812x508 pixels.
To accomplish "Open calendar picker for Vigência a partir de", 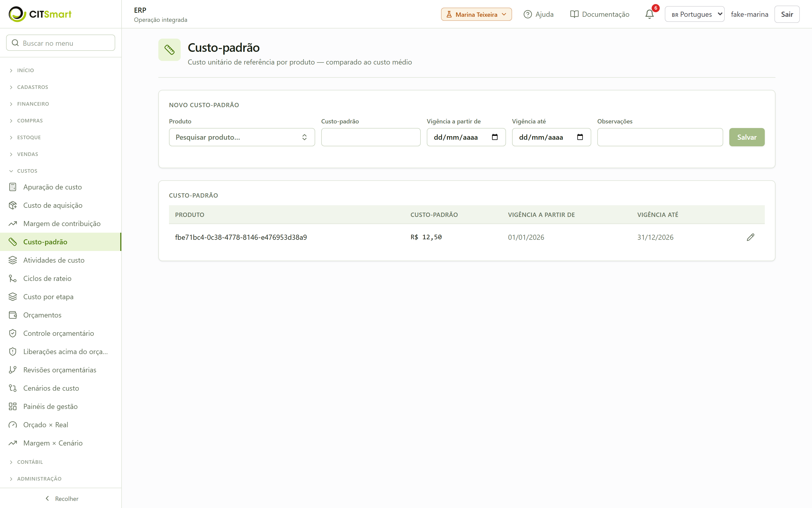I will (495, 137).
